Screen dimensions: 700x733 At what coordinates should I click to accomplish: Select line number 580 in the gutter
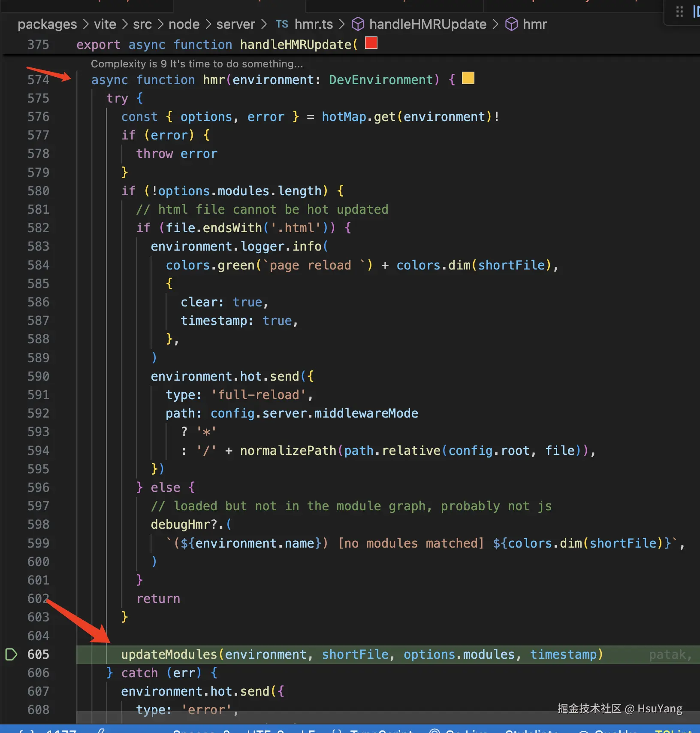coord(38,191)
